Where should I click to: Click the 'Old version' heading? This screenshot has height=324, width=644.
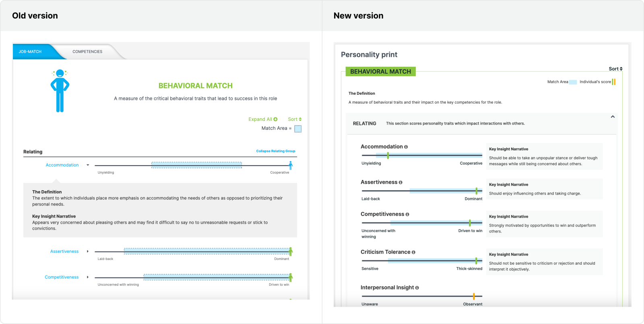pos(35,16)
